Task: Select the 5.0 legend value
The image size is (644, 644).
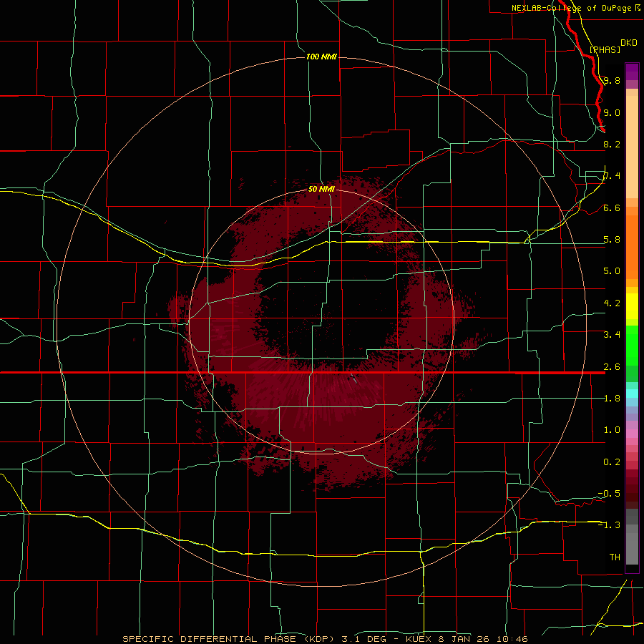Action: point(612,271)
